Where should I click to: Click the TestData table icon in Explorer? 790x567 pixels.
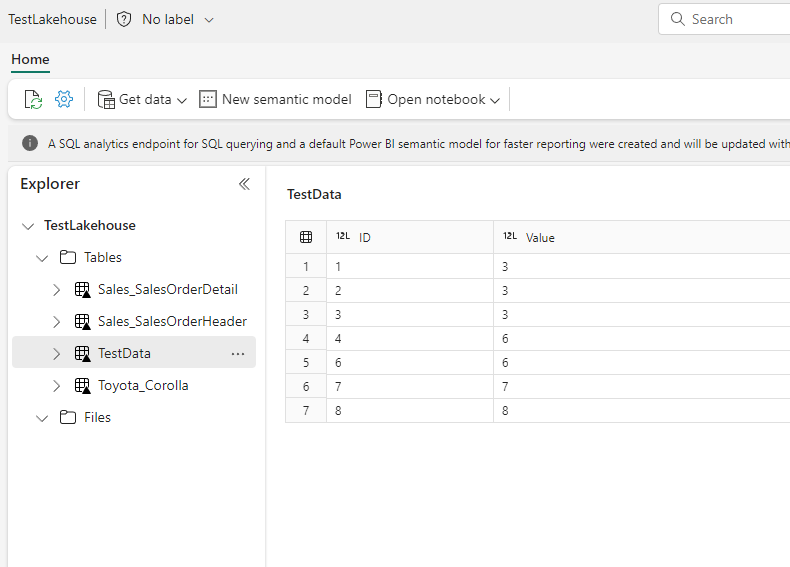(x=83, y=354)
